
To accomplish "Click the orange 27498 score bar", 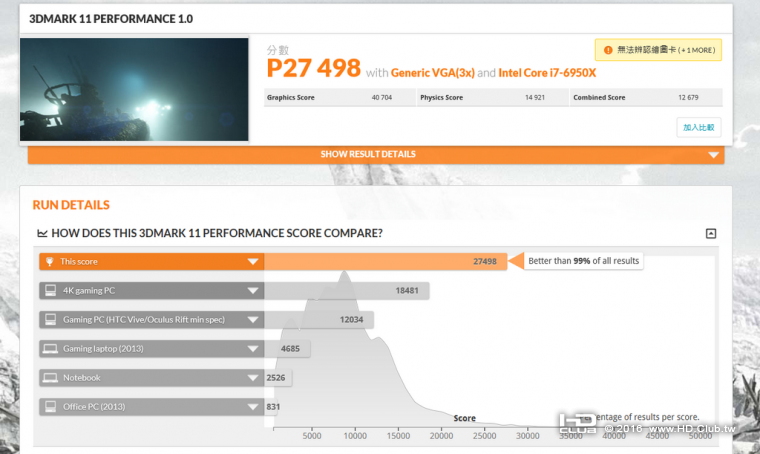I will (x=384, y=262).
